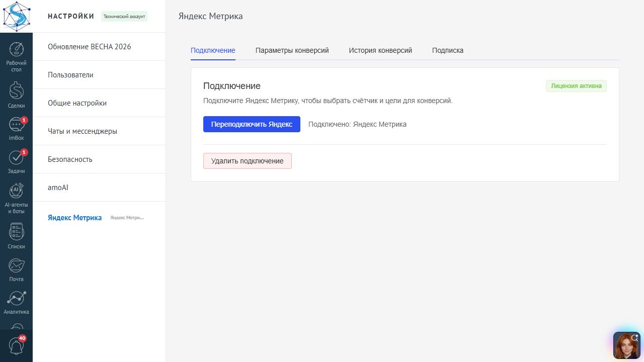Open Общие настройки in settings menu

(99, 103)
